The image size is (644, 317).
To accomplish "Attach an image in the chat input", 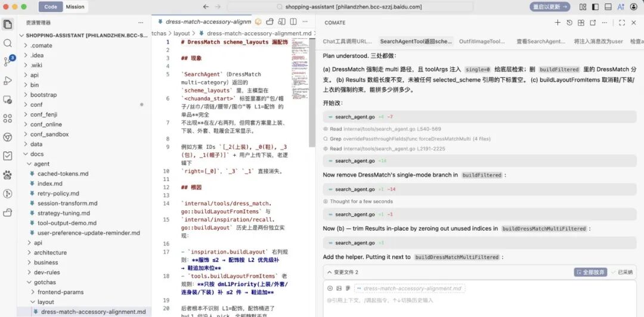I will [x=339, y=288].
